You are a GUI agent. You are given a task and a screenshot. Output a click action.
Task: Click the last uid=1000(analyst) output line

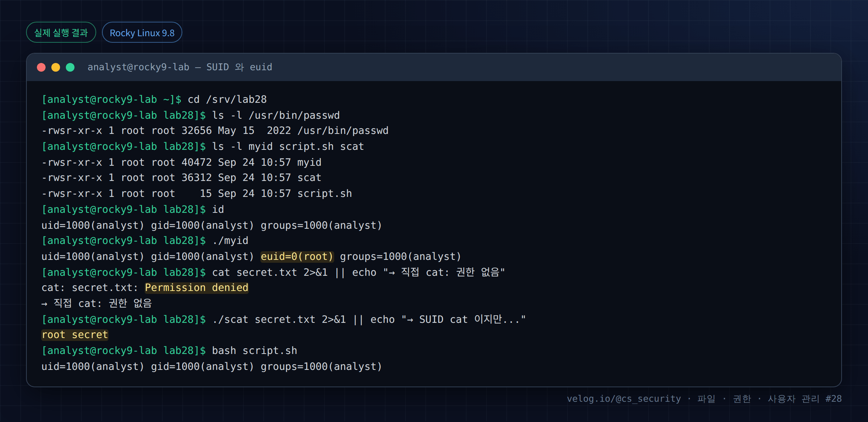click(x=212, y=367)
